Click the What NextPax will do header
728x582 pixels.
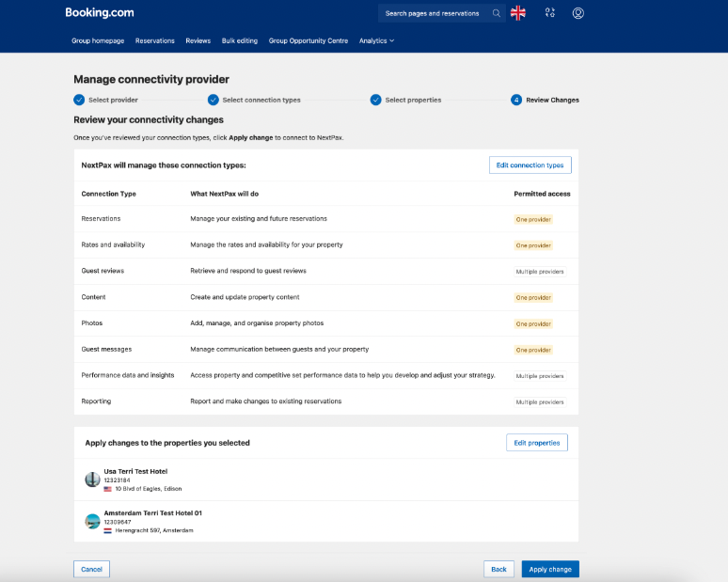225,194
